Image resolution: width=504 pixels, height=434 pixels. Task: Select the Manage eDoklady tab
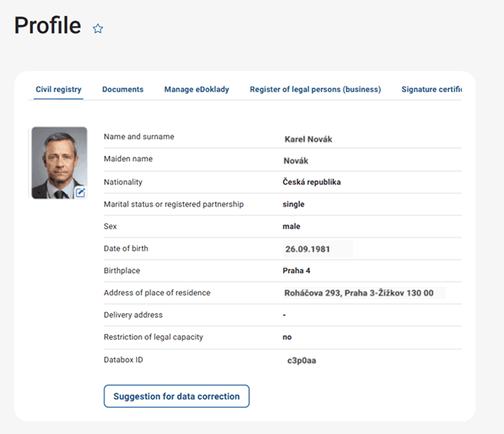click(x=196, y=90)
